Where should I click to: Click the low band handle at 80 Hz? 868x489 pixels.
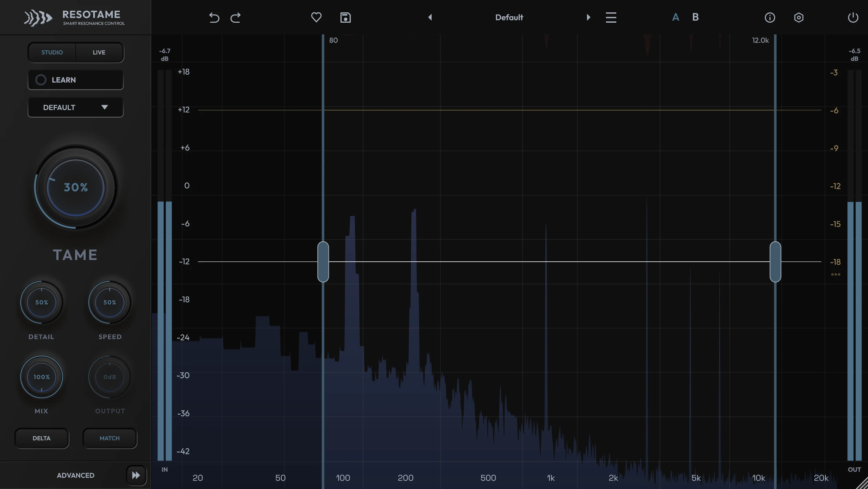(x=323, y=262)
